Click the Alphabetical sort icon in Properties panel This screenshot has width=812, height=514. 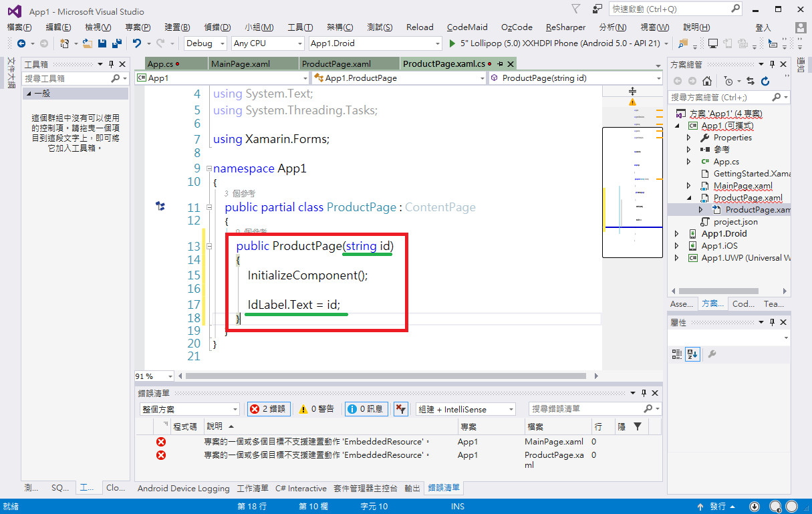point(692,354)
